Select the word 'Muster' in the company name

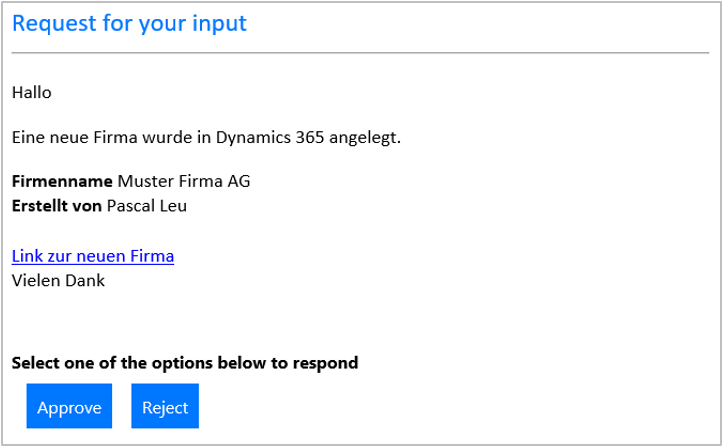[x=143, y=182]
